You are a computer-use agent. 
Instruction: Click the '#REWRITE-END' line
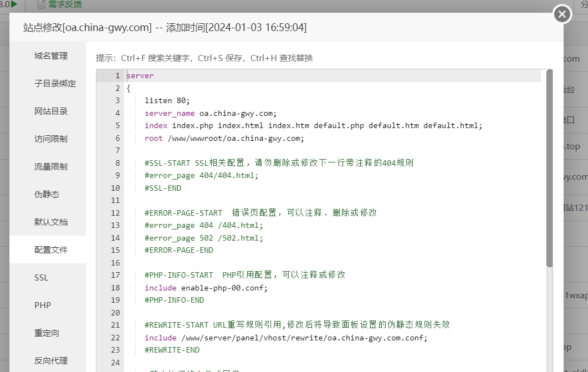[172, 350]
